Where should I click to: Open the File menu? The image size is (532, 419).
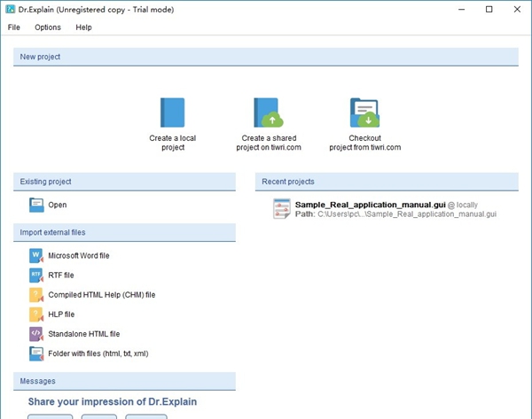(14, 27)
